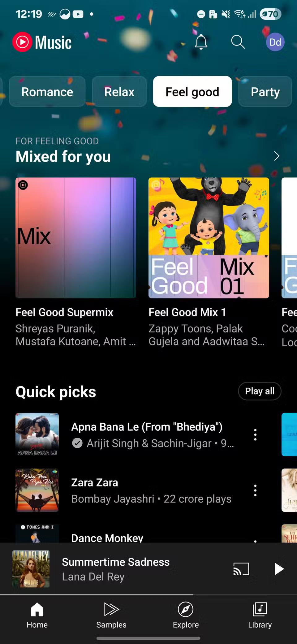Select the Relax mood chip
Viewport: 297px width, 644px height.
click(119, 92)
